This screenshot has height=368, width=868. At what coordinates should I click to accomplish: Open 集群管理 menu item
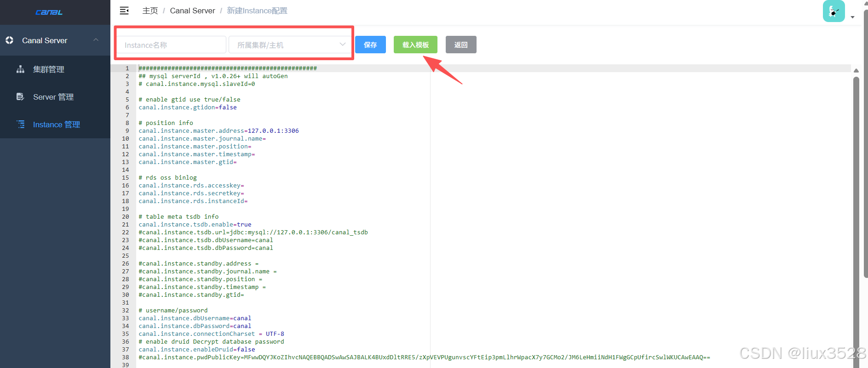click(55, 69)
